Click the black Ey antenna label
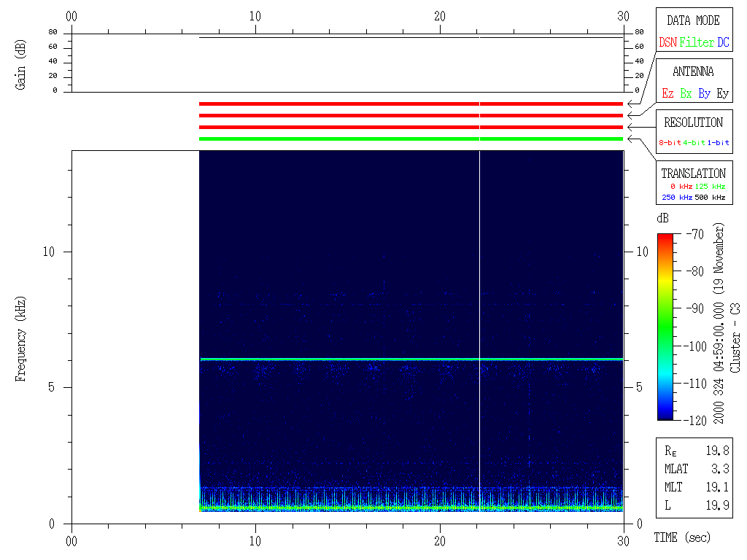Image resolution: width=747 pixels, height=560 pixels. (722, 93)
